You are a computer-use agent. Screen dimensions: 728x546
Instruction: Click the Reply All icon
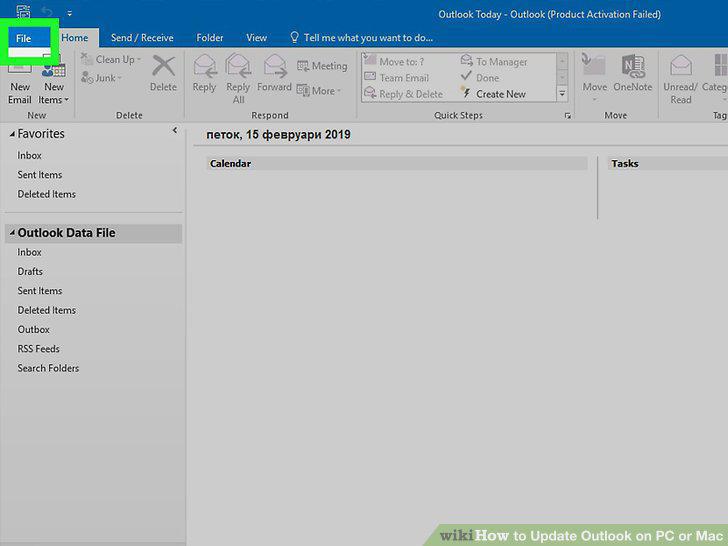[238, 66]
